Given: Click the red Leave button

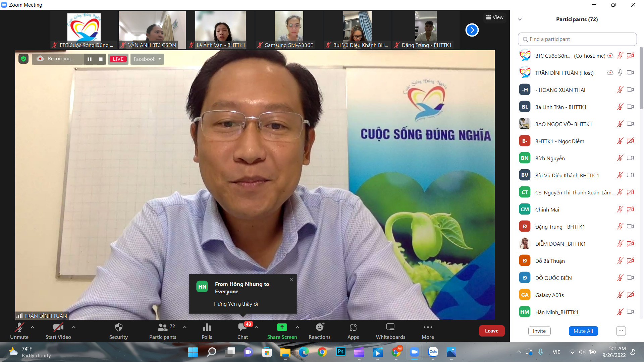Looking at the screenshot, I should pyautogui.click(x=492, y=331).
